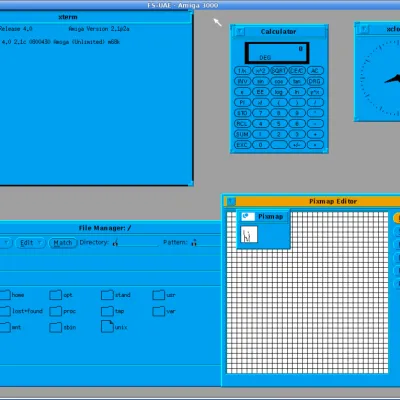Screen dimensions: 400x400
Task: Click the Pattern input field
Action: (x=206, y=243)
